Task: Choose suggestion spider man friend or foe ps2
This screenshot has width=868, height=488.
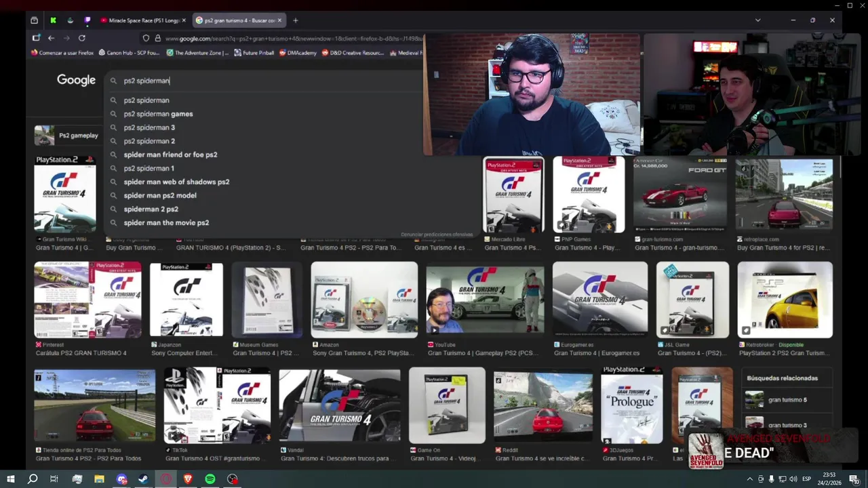Action: 170,155
